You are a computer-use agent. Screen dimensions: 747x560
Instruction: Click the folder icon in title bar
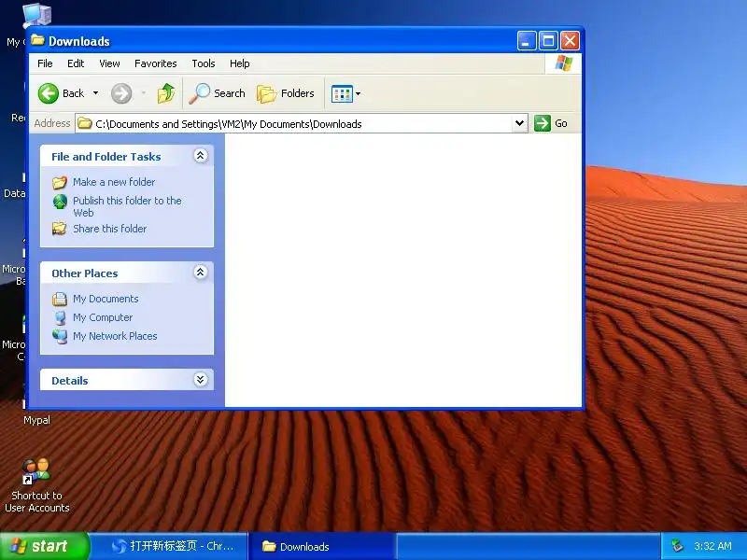click(x=37, y=40)
